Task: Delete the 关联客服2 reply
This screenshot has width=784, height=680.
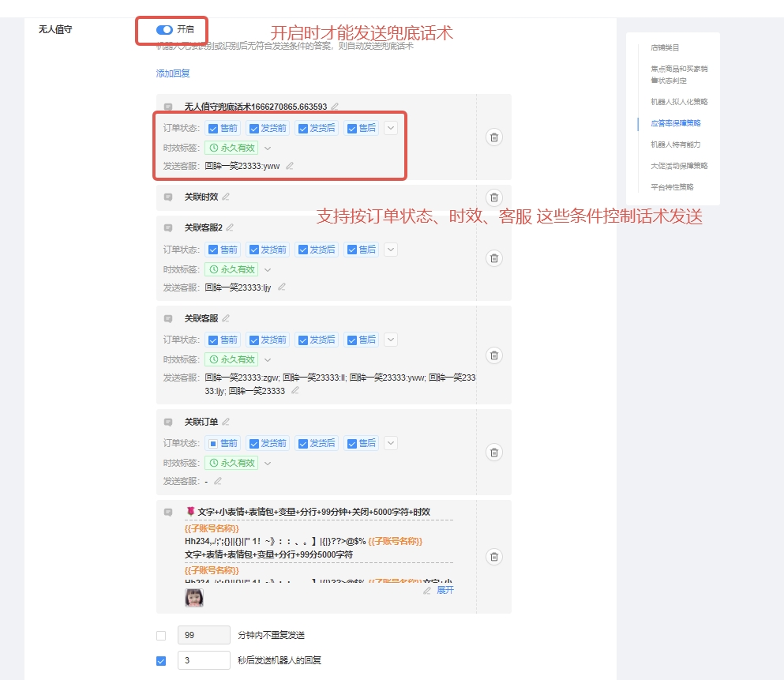Action: [x=494, y=258]
